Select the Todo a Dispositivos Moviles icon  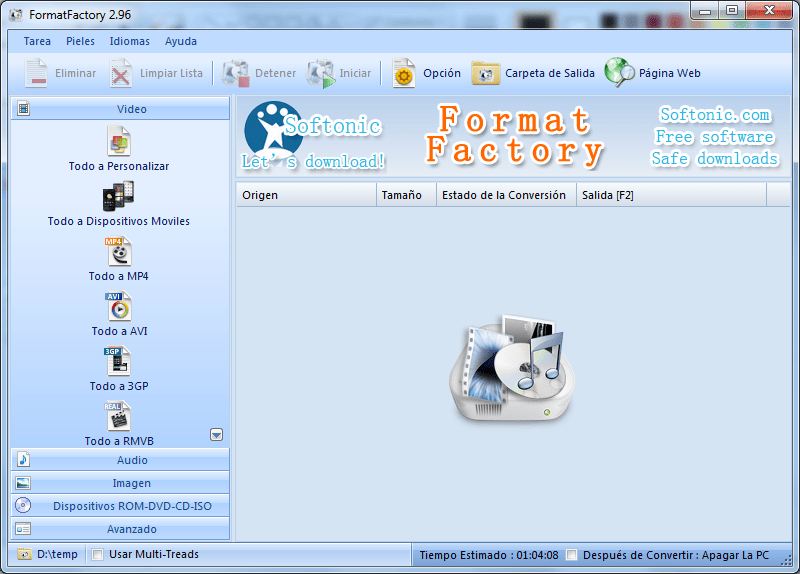[118, 196]
